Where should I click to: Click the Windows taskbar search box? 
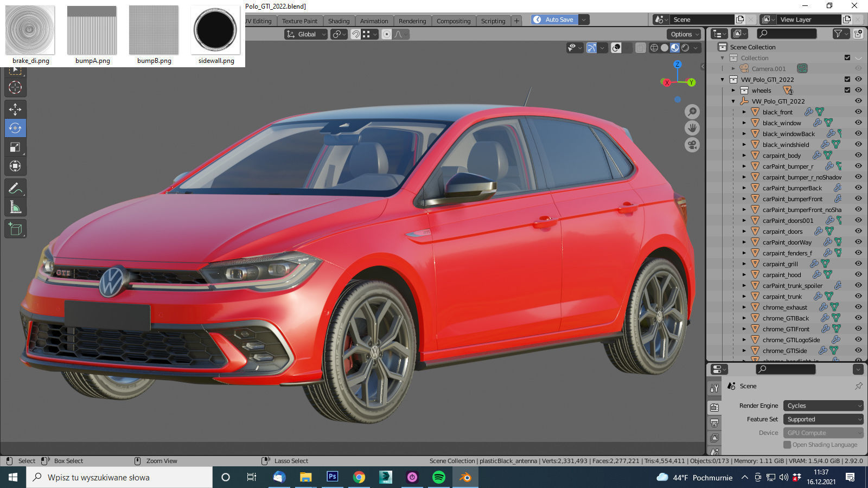tap(119, 477)
